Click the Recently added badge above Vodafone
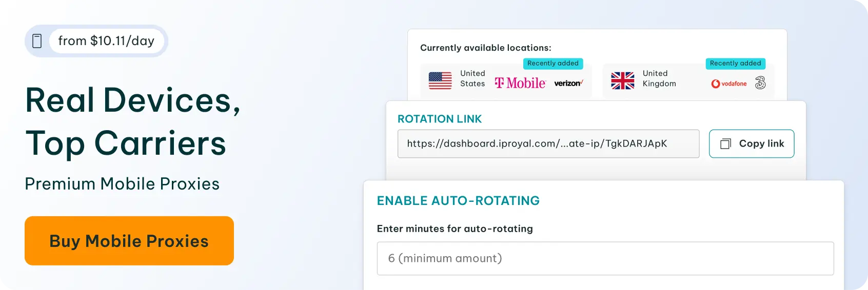This screenshot has width=868, height=290. tap(735, 64)
